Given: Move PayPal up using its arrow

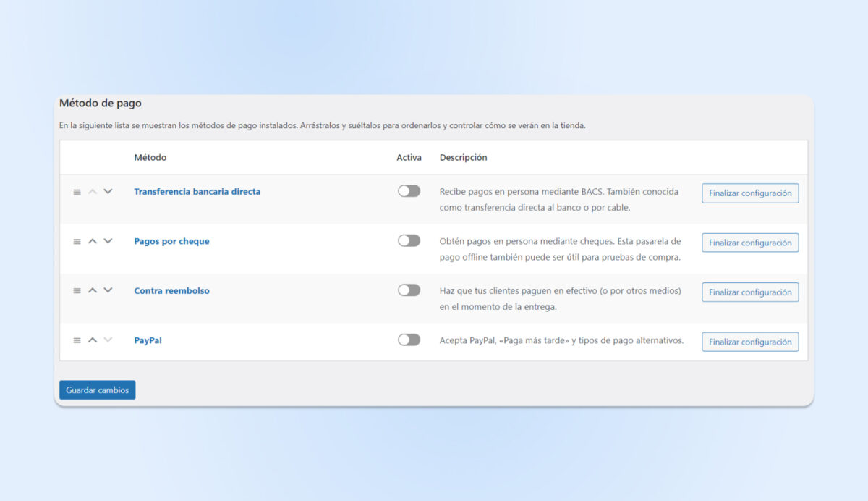Looking at the screenshot, I should [93, 340].
